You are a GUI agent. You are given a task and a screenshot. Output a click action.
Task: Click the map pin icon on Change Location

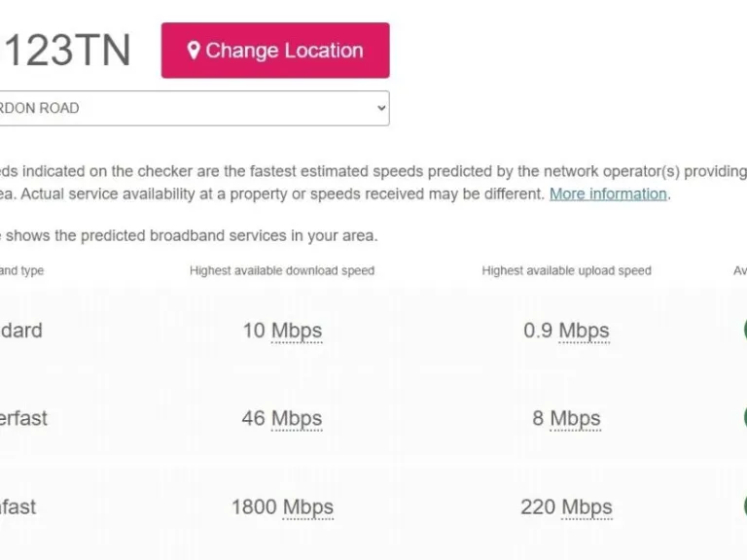pos(194,51)
